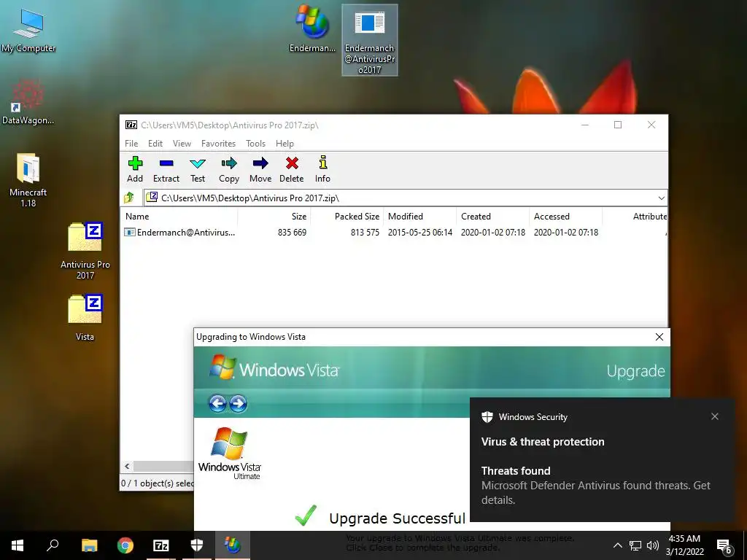Screen dimensions: 747x560
Task: Open File Explorer from the taskbar
Action: click(x=89, y=545)
